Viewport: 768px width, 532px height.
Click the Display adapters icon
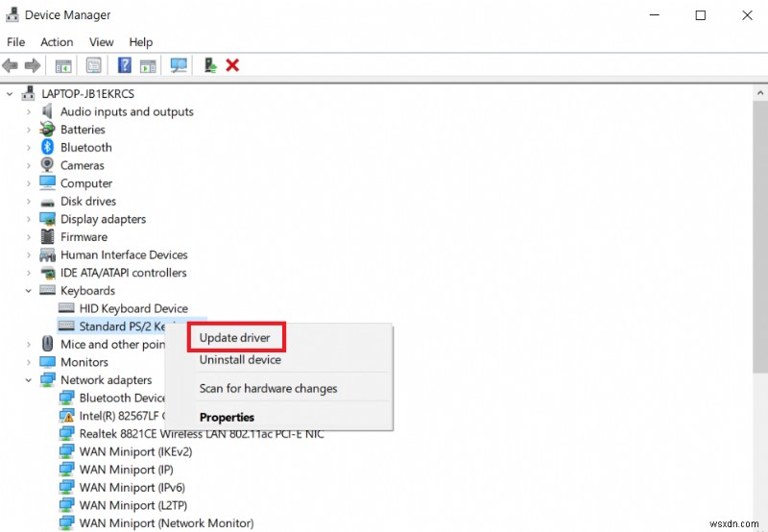47,219
